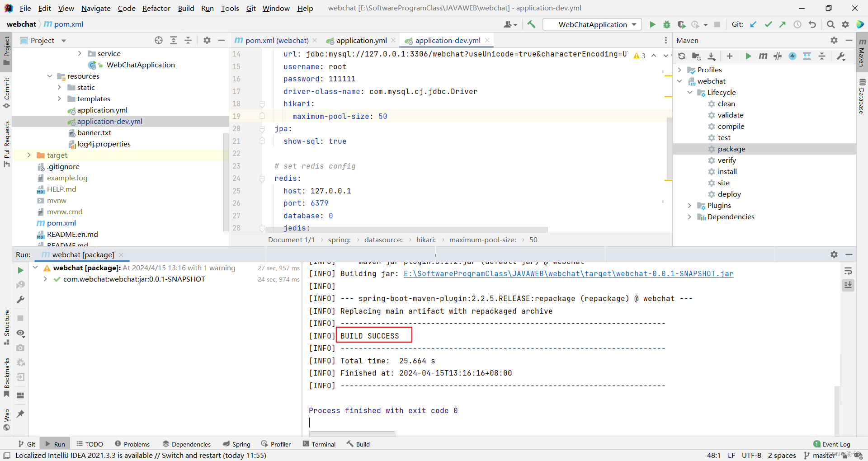Screen dimensions: 868x461
Task: Open the built webchat-0.0.1-SNAPSHOT.jar link
Action: [x=568, y=273]
